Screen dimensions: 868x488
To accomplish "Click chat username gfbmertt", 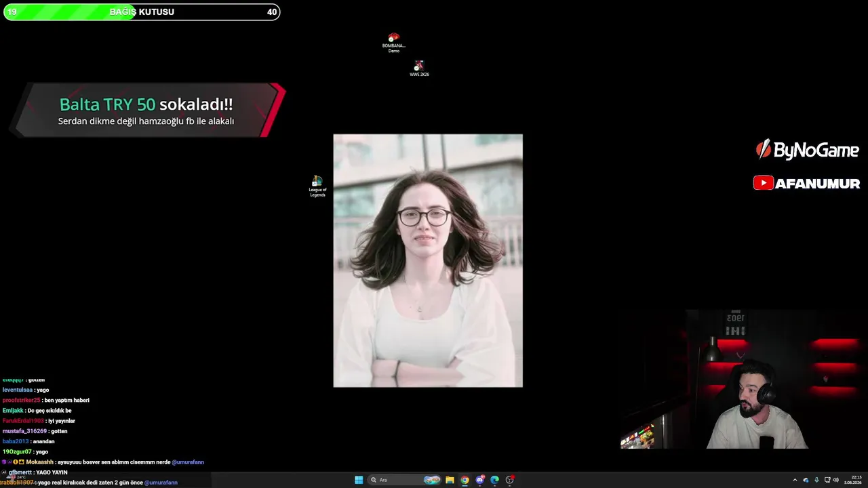I will (20, 472).
